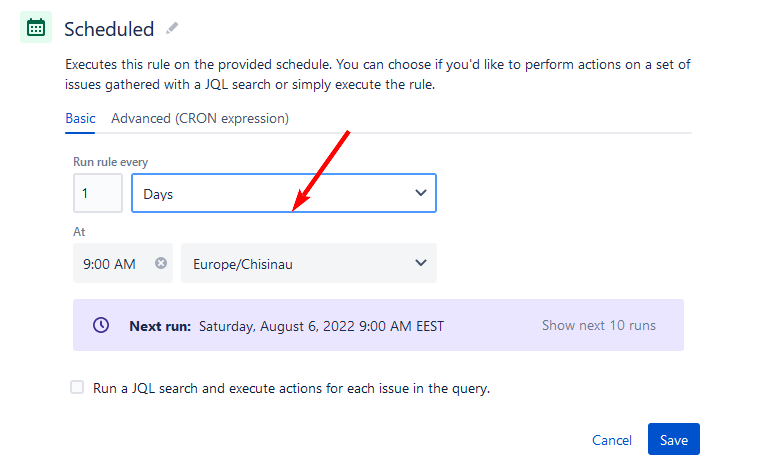Image resolution: width=761 pixels, height=470 pixels.
Task: Click the Run rule every label
Action: coord(111,162)
